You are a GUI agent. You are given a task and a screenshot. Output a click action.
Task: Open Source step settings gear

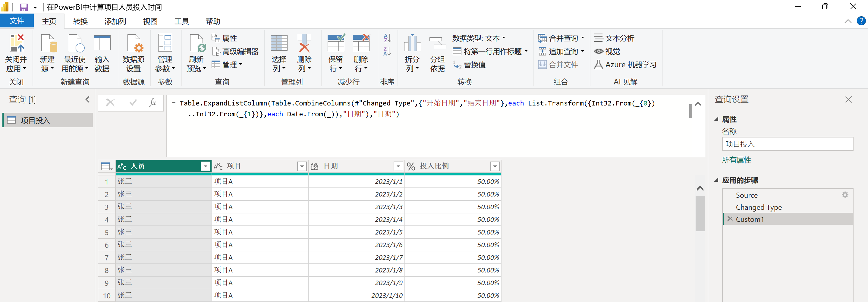845,195
